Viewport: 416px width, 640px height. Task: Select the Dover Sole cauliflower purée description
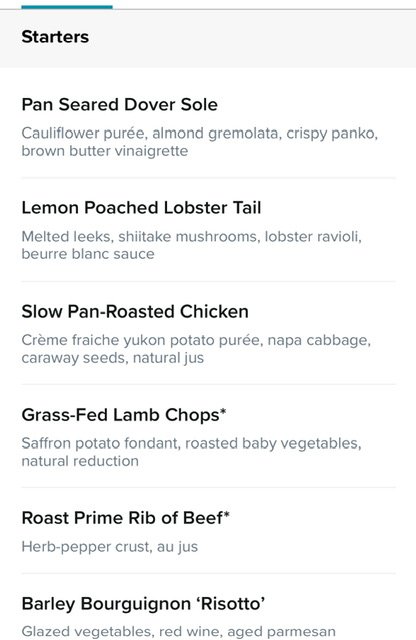pyautogui.click(x=200, y=142)
